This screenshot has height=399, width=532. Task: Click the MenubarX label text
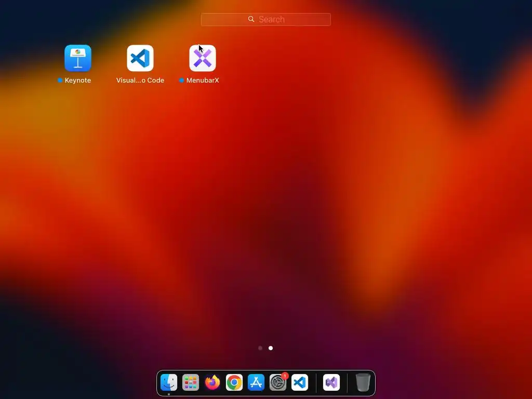[x=203, y=81]
